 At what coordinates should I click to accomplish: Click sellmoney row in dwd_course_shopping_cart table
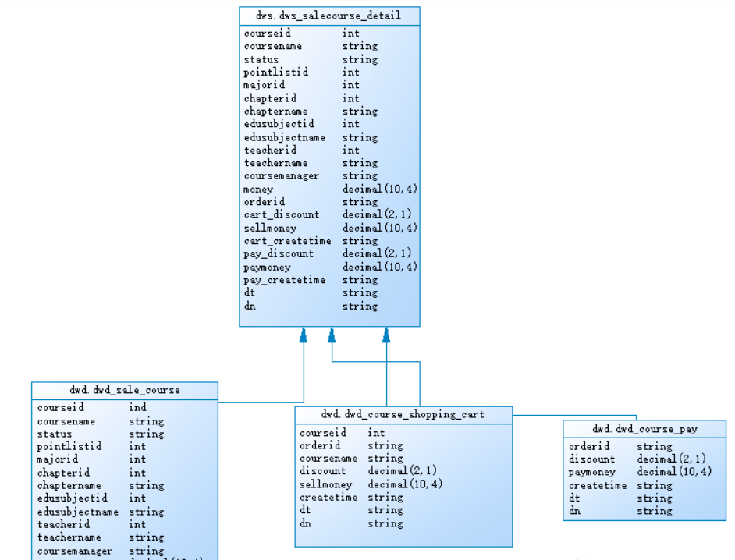pyautogui.click(x=403, y=484)
